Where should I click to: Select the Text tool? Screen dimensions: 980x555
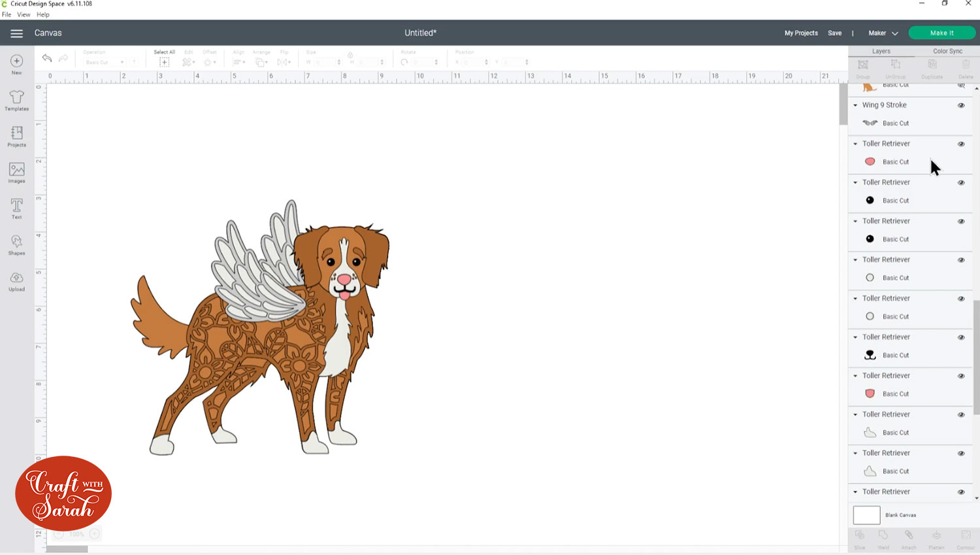(17, 208)
